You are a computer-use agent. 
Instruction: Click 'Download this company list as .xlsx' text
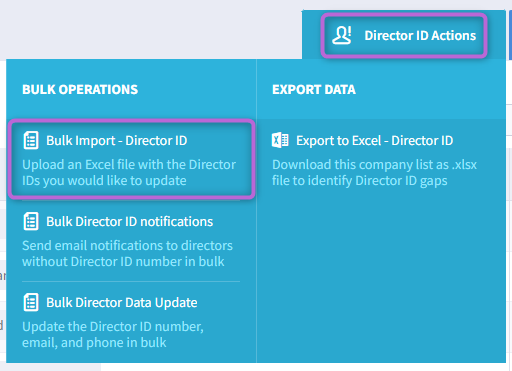pos(374,165)
